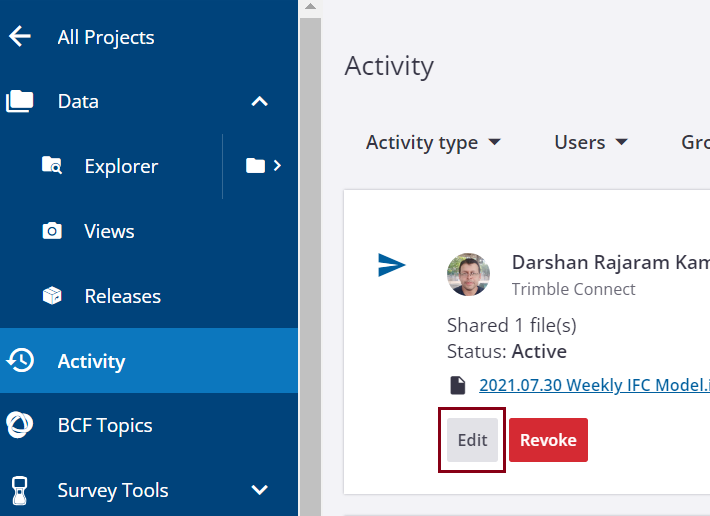Go to Views in the sidebar
Image resolution: width=710 pixels, height=516 pixels.
point(109,231)
